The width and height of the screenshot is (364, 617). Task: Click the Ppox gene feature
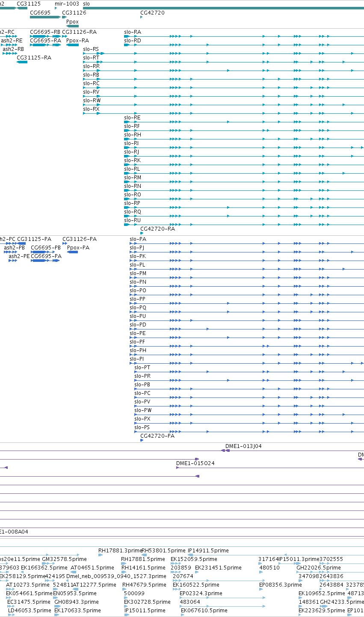tap(73, 26)
